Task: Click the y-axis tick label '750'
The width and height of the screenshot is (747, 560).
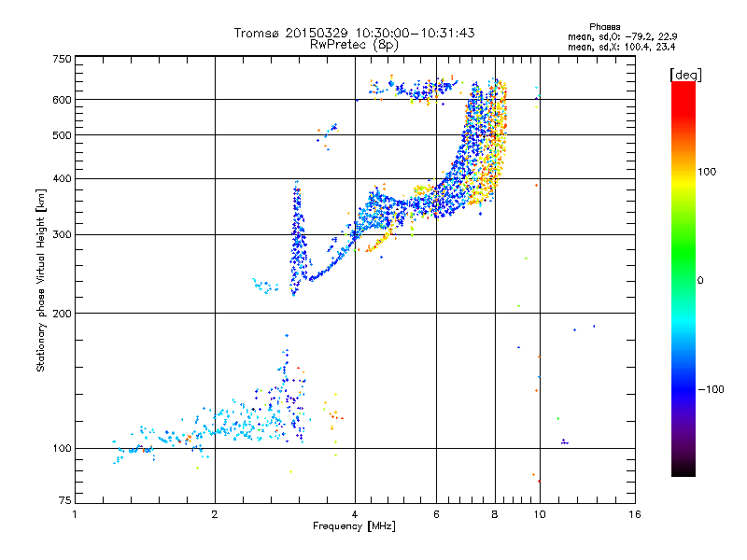Action: [62, 59]
